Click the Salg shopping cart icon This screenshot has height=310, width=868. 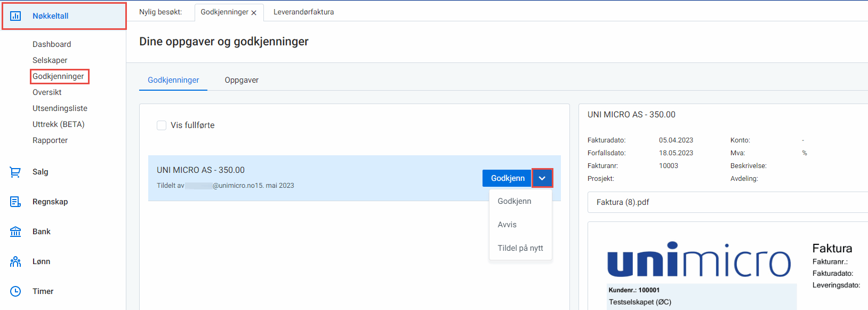[15, 172]
